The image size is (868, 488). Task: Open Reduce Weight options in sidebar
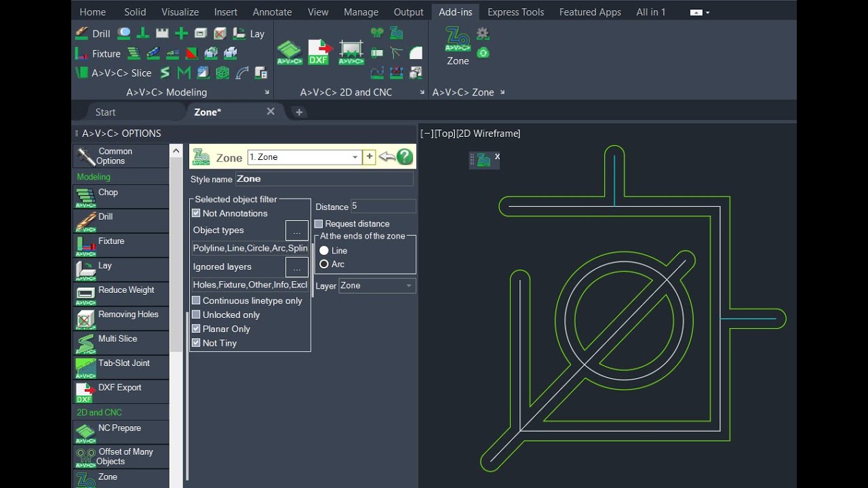pyautogui.click(x=121, y=294)
